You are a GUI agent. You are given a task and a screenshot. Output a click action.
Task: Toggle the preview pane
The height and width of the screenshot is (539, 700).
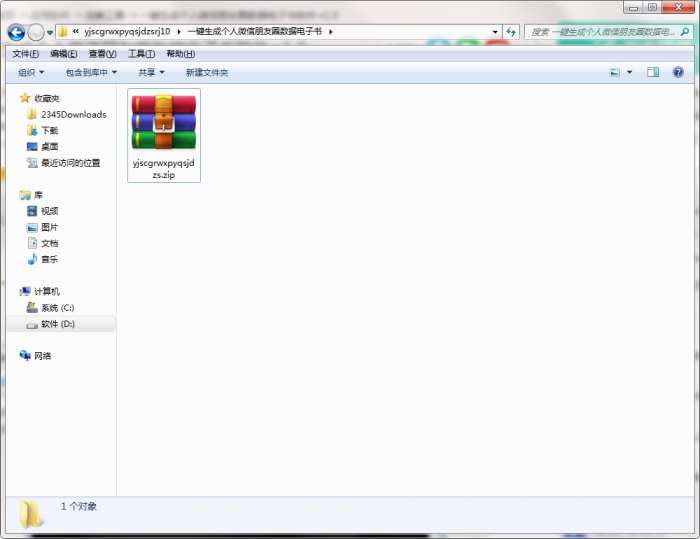(653, 72)
